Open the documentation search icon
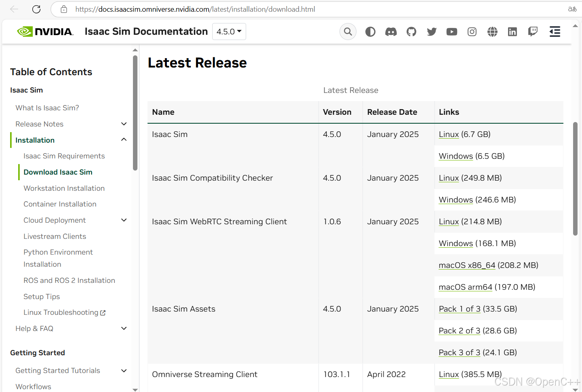The height and width of the screenshot is (392, 582). click(348, 32)
